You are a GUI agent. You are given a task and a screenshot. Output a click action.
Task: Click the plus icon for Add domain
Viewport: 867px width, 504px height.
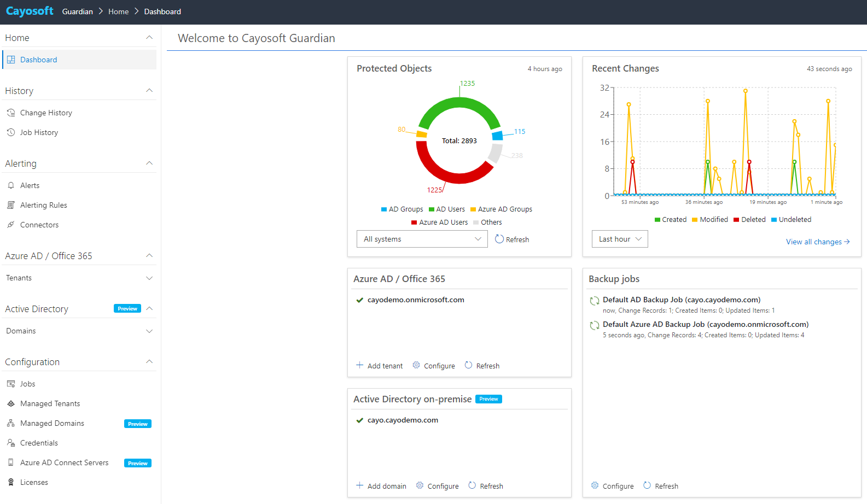coord(359,485)
